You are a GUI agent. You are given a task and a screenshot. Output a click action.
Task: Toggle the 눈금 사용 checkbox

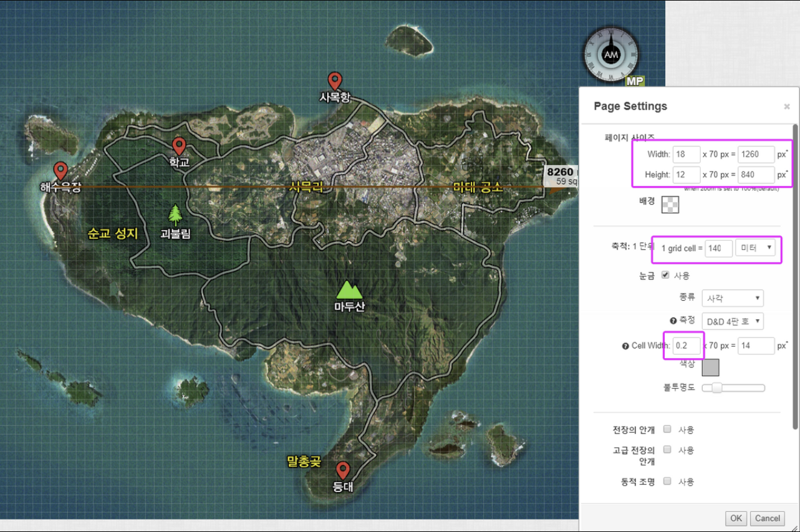[x=665, y=275]
